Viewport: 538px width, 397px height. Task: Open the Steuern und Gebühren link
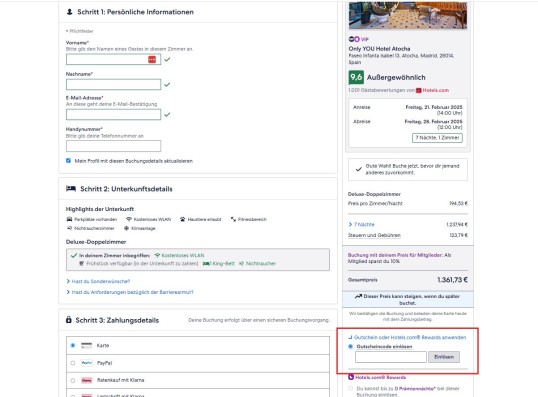tap(374, 235)
